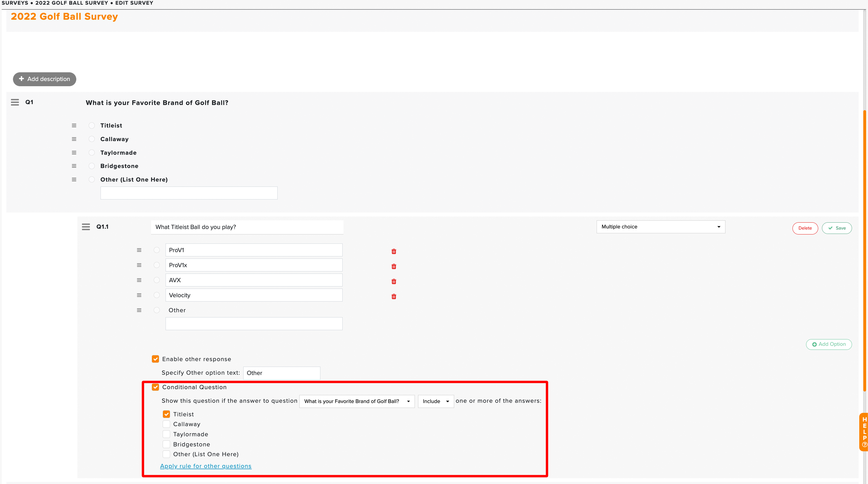Select the Titleist radio button in Q1

(92, 125)
